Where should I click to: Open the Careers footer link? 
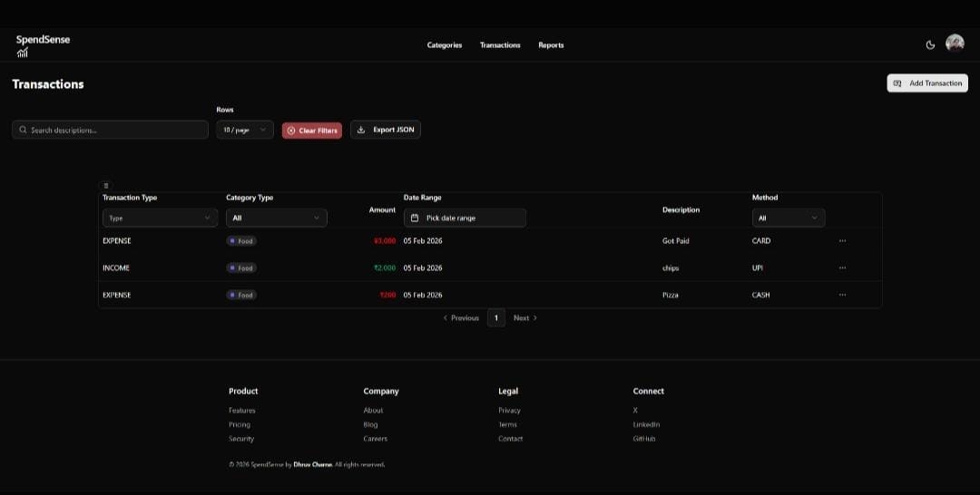point(375,439)
